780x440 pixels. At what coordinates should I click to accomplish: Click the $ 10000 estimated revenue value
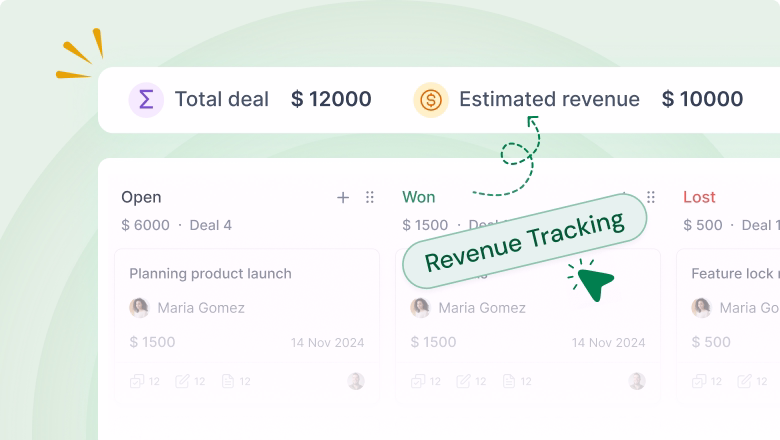click(702, 99)
